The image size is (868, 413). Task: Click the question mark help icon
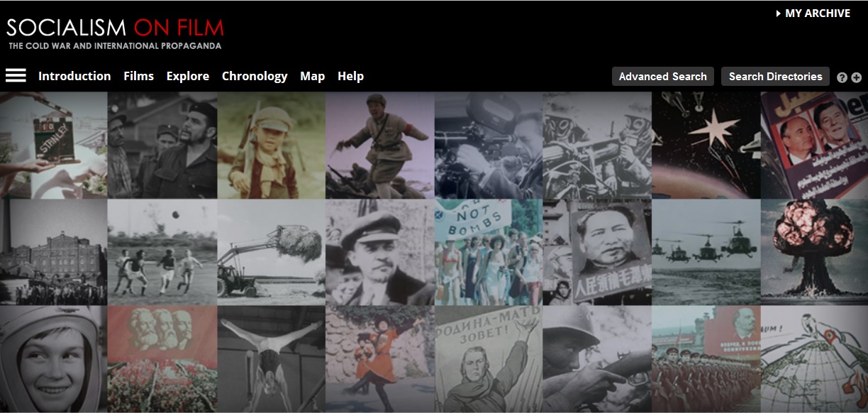pyautogui.click(x=842, y=77)
